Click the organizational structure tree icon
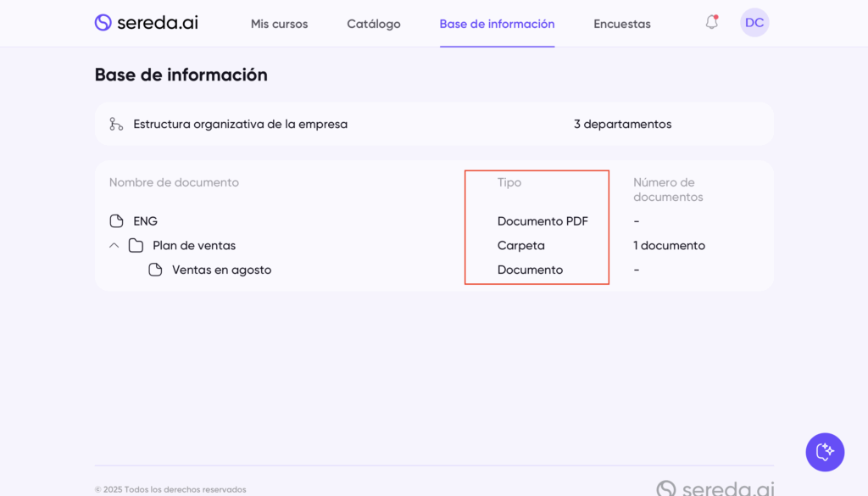The width and height of the screenshot is (868, 496). [x=116, y=124]
